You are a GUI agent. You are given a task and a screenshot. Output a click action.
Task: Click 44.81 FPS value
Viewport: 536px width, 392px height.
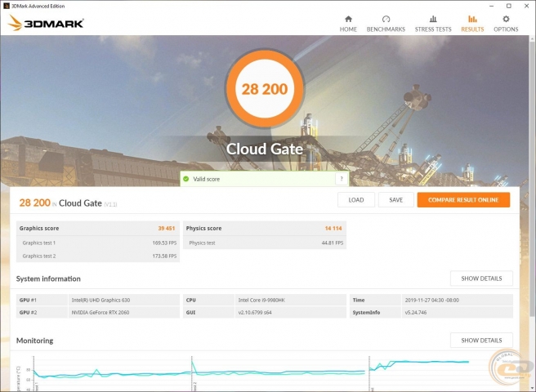pos(333,243)
